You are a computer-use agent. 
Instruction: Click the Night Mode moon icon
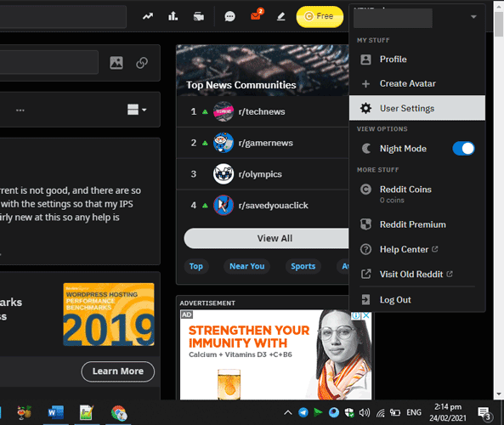tap(366, 149)
